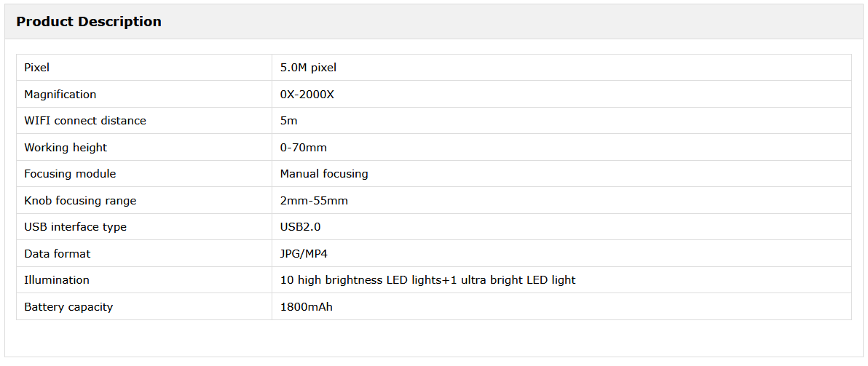868x366 pixels.
Task: Select the Magnification label cell
Action: (60, 95)
